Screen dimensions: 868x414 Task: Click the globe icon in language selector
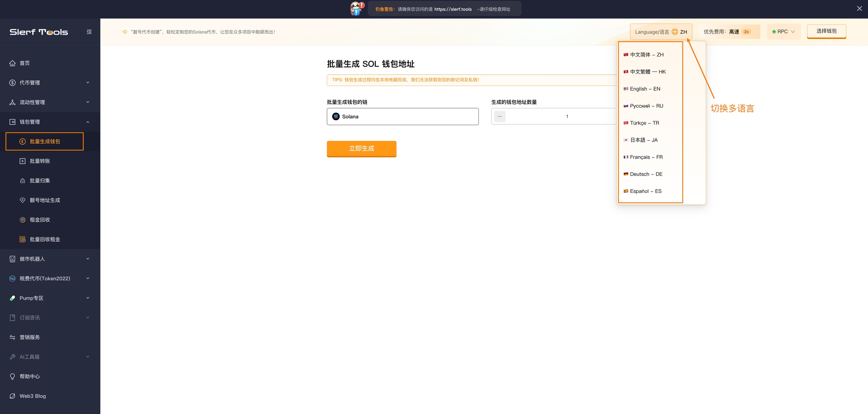[675, 32]
